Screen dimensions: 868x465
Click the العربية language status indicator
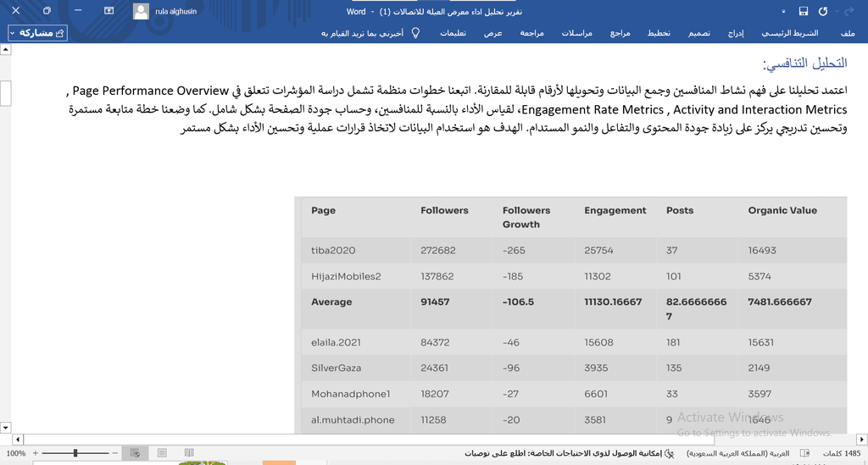click(x=738, y=453)
